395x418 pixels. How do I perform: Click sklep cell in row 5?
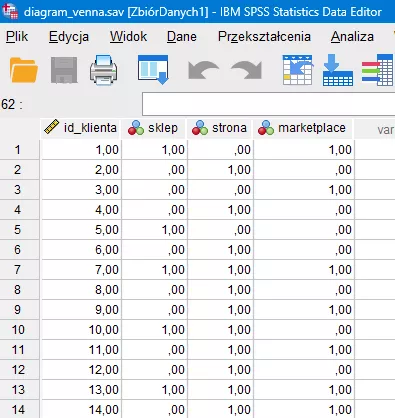154,230
